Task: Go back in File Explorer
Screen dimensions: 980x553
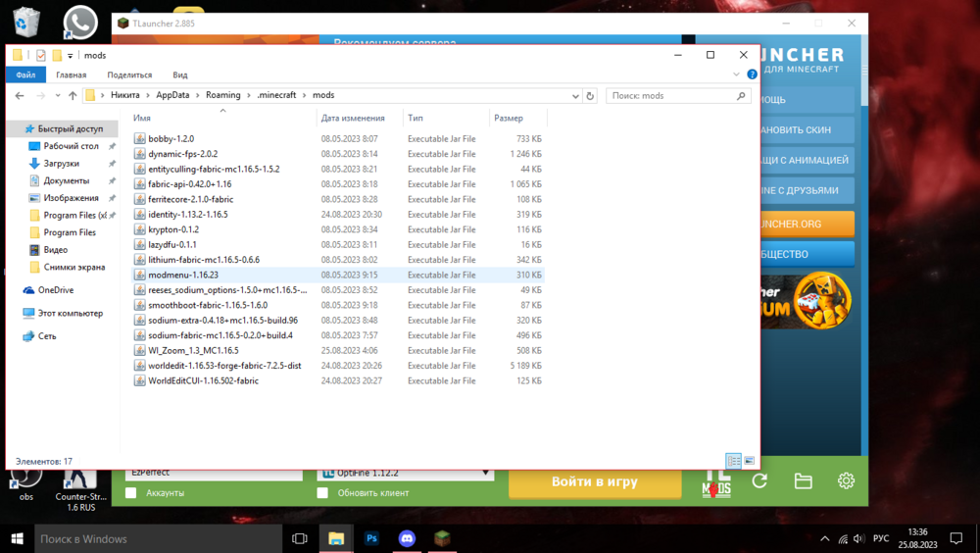Action: 20,96
